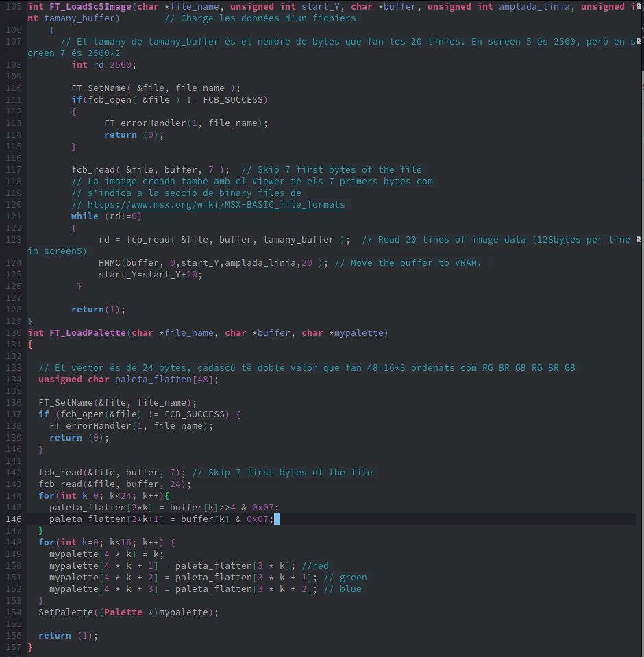Click 'FT_SetName( &file, file_name );' on line 110
The height and width of the screenshot is (657, 644).
point(156,88)
